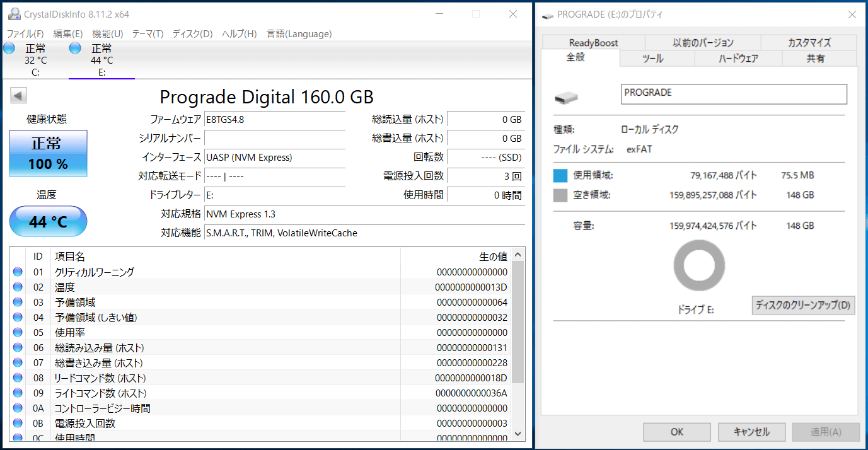868x450 pixels.
Task: Switch to the 以前のバージョン tab
Action: pyautogui.click(x=703, y=43)
